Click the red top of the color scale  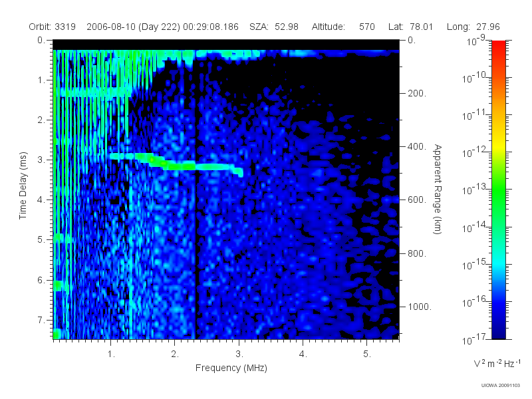click(498, 46)
